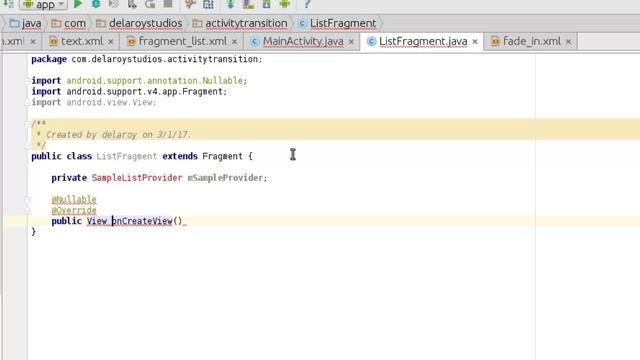Select the activitytransition breadcrumb
640x360 pixels.
point(240,24)
